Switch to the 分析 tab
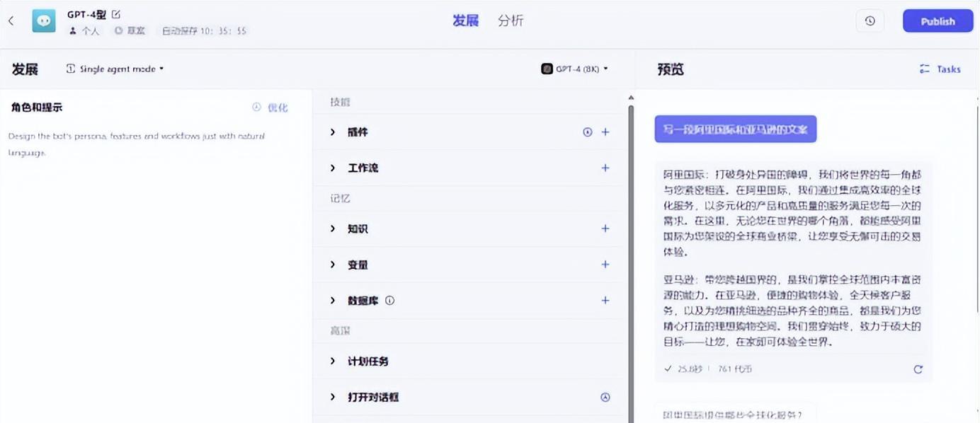 [511, 21]
